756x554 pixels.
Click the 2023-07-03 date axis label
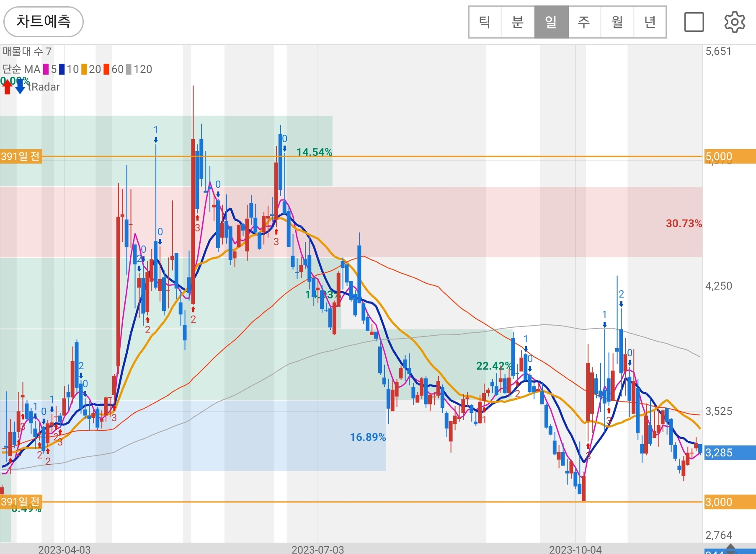[x=317, y=549]
